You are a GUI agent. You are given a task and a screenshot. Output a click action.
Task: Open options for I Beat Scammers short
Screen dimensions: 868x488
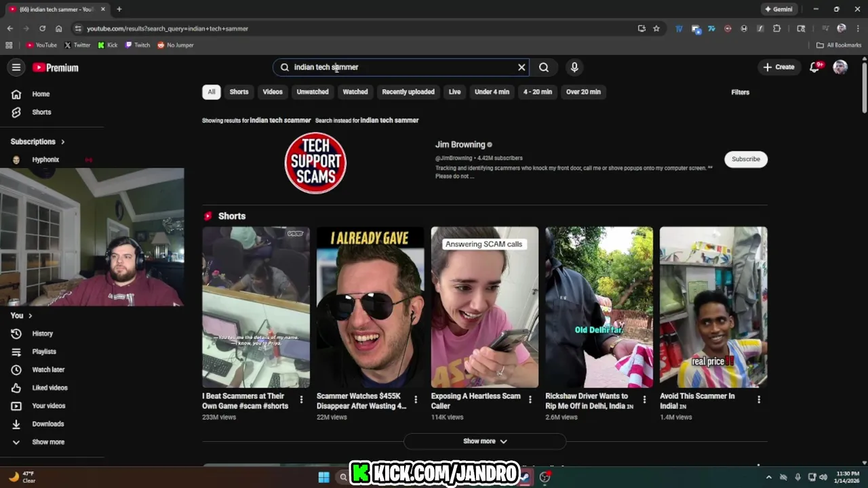pos(301,400)
